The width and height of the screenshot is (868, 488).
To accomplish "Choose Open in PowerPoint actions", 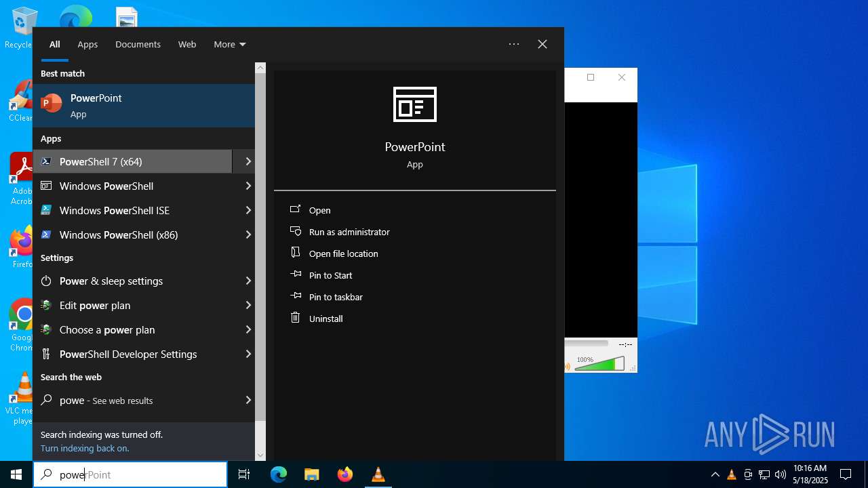I will [319, 210].
